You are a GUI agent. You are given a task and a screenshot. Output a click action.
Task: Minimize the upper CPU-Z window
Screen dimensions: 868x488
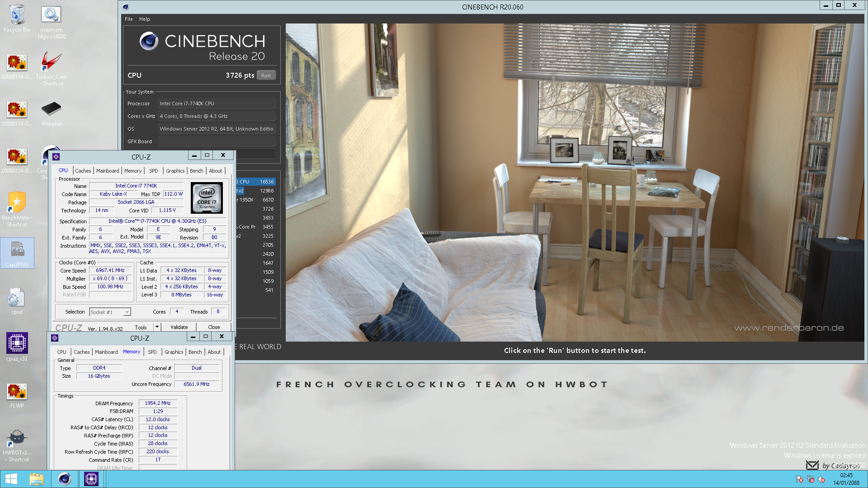(x=194, y=155)
